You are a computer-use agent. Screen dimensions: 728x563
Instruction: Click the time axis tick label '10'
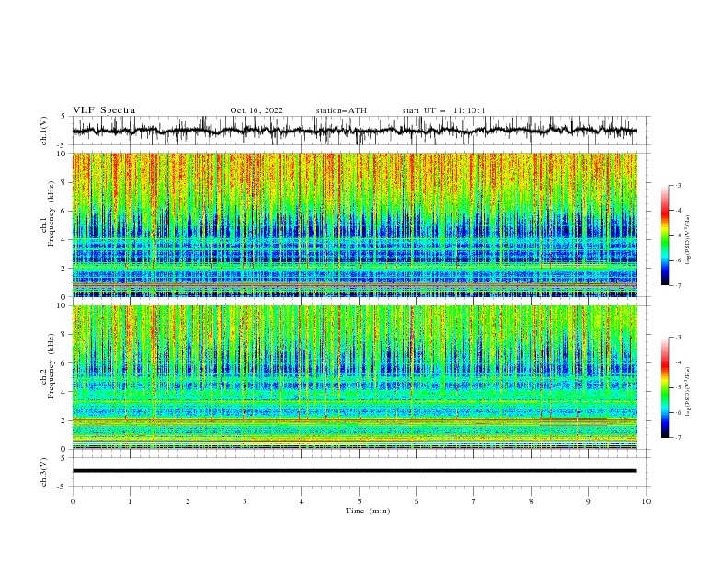pyautogui.click(x=646, y=501)
